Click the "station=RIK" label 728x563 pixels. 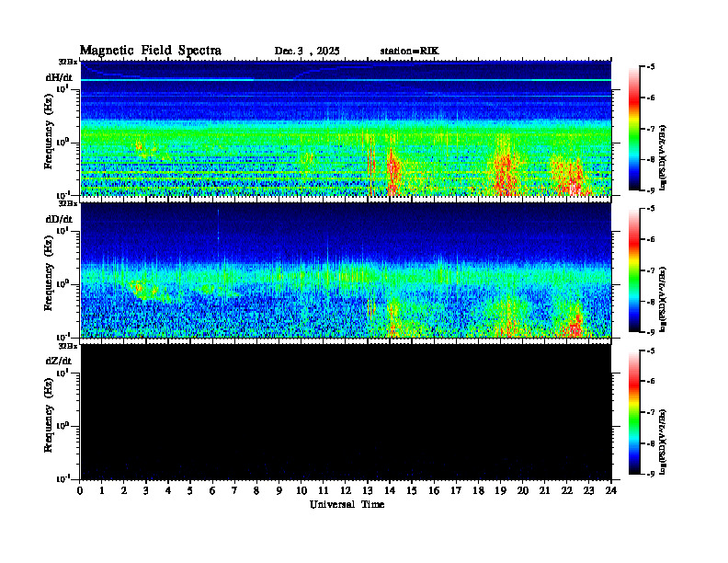click(x=409, y=52)
